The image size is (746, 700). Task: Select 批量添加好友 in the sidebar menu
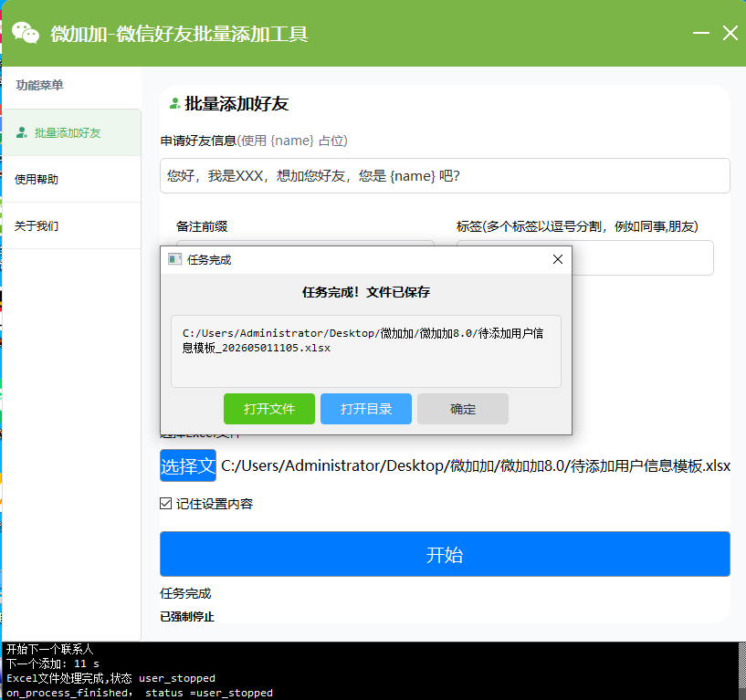tap(71, 132)
